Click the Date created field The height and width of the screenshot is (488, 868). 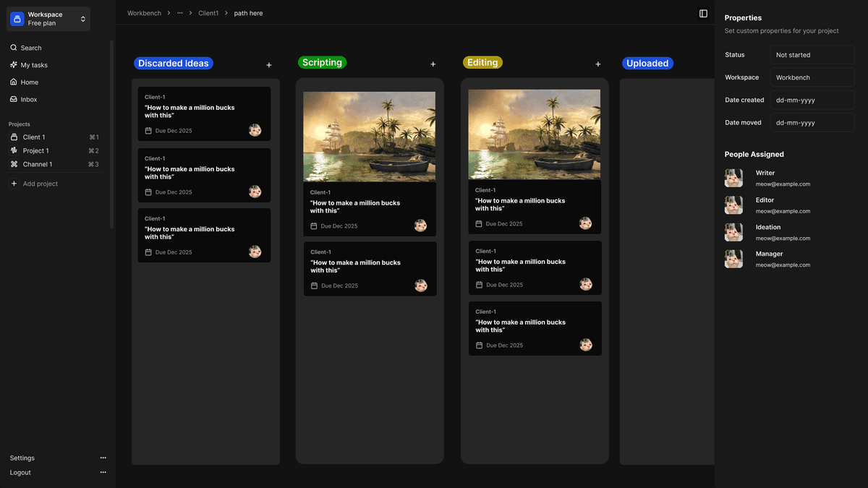click(x=812, y=100)
